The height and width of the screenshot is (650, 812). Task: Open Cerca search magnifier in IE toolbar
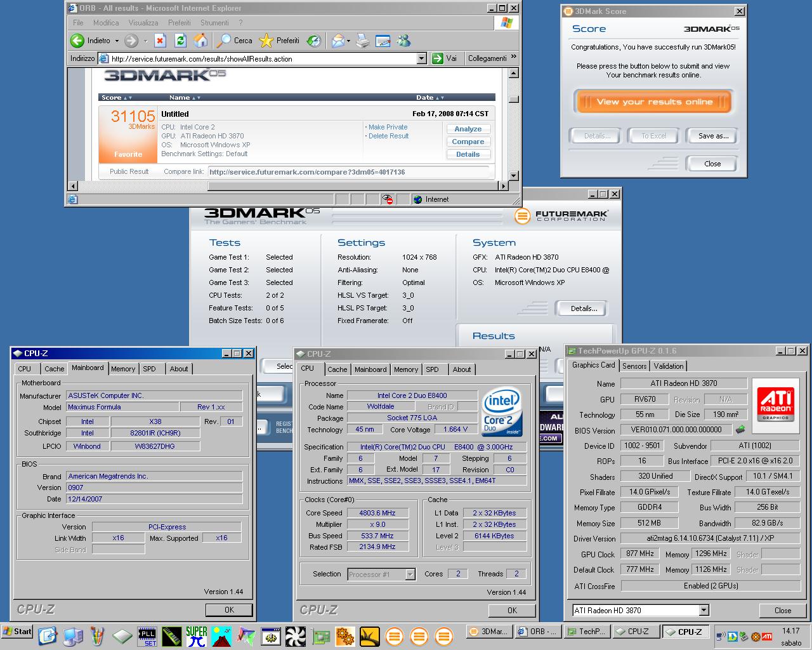(x=224, y=41)
